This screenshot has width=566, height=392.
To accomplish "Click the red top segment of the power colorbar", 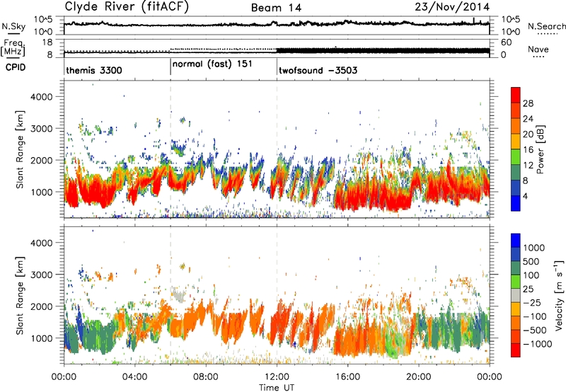I will coord(516,95).
